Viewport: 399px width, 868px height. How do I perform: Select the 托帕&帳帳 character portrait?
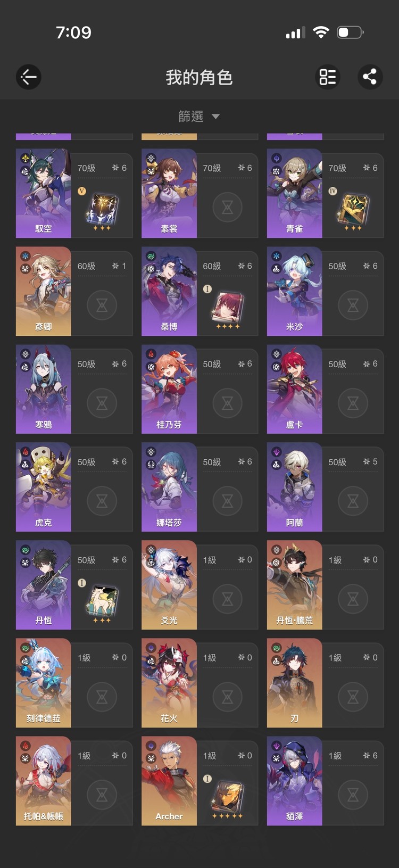tap(44, 781)
